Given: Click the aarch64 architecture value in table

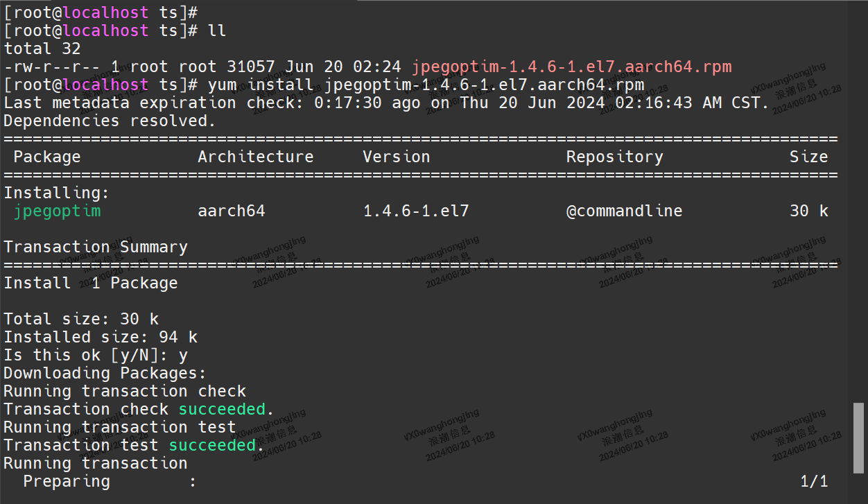Looking at the screenshot, I should 231,211.
